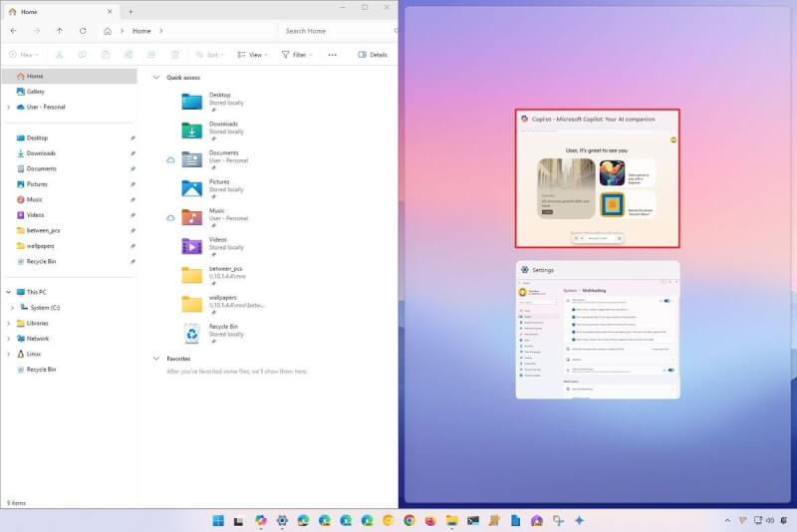Open Settings gear on the taskbar
This screenshot has width=797, height=532.
[282, 520]
